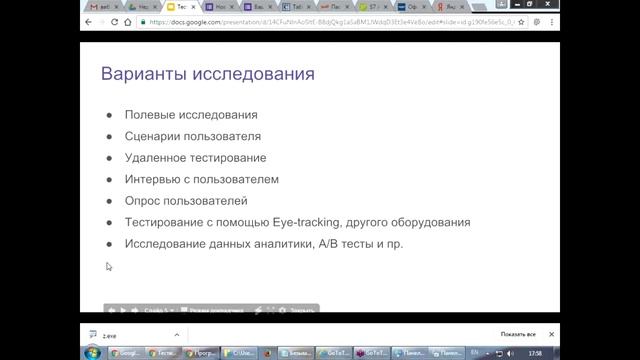The image size is (640, 360).
Task: Click the bullet "Опрос пользователей"
Action: pos(186,201)
